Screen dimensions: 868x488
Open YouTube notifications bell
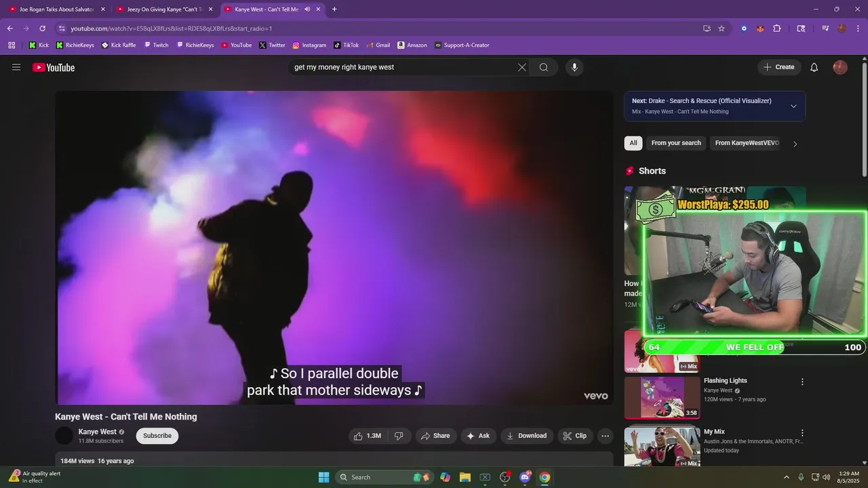pos(814,67)
